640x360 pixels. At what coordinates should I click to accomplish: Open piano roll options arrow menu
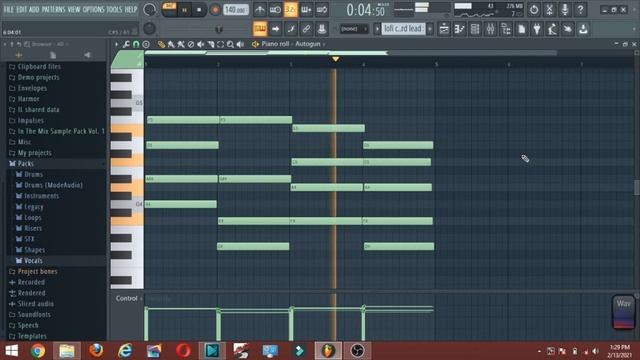[x=116, y=44]
